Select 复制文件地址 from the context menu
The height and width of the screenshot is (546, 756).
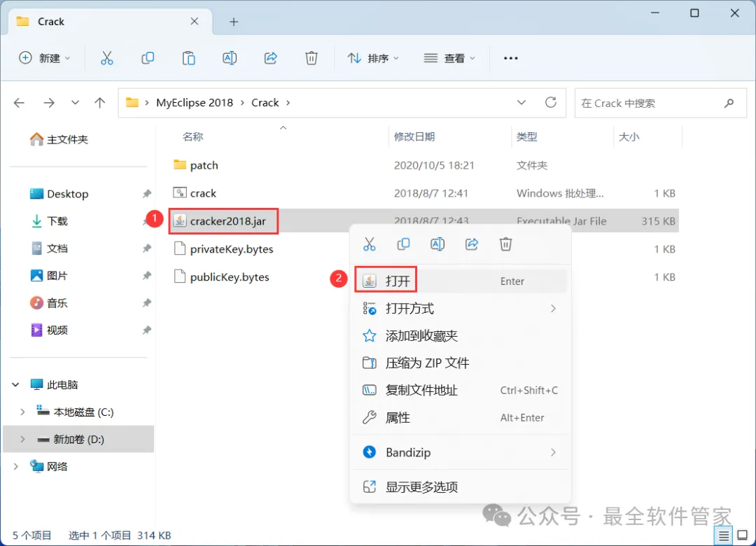pyautogui.click(x=461, y=390)
